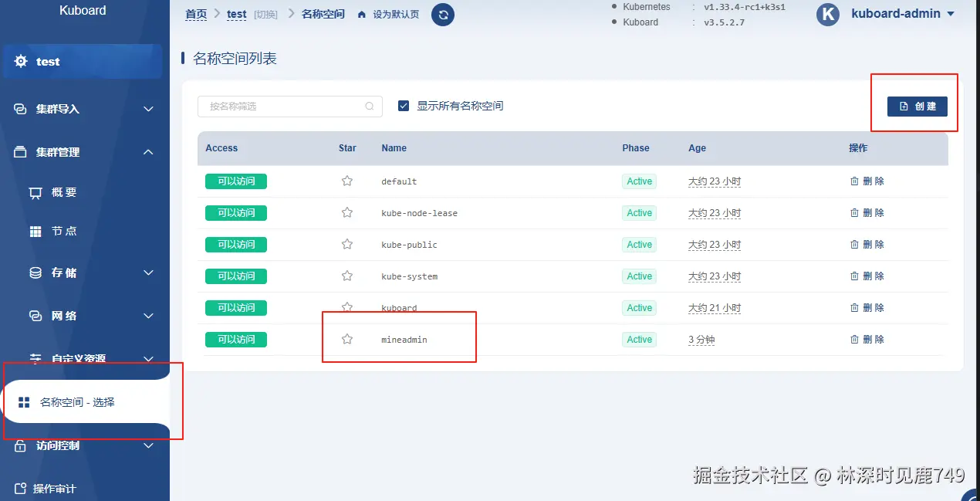Star the kube-public namespace
This screenshot has height=501, width=980.
tap(347, 244)
